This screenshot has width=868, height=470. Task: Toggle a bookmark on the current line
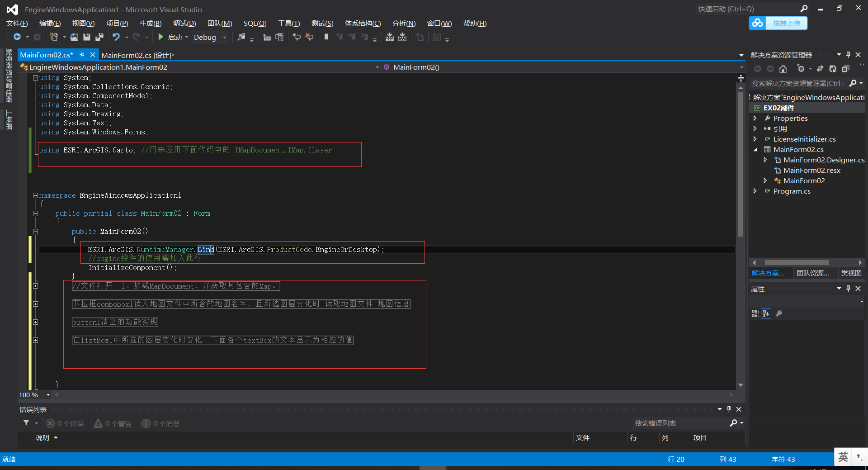326,37
